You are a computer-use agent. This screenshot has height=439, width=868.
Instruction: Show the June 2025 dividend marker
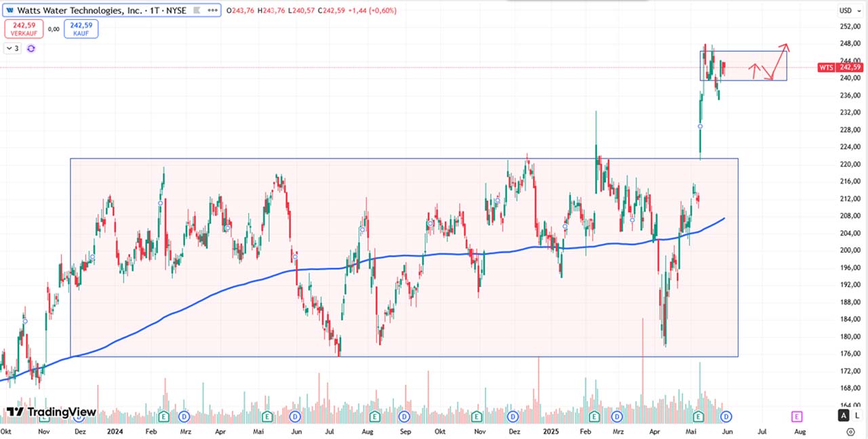pos(726,415)
